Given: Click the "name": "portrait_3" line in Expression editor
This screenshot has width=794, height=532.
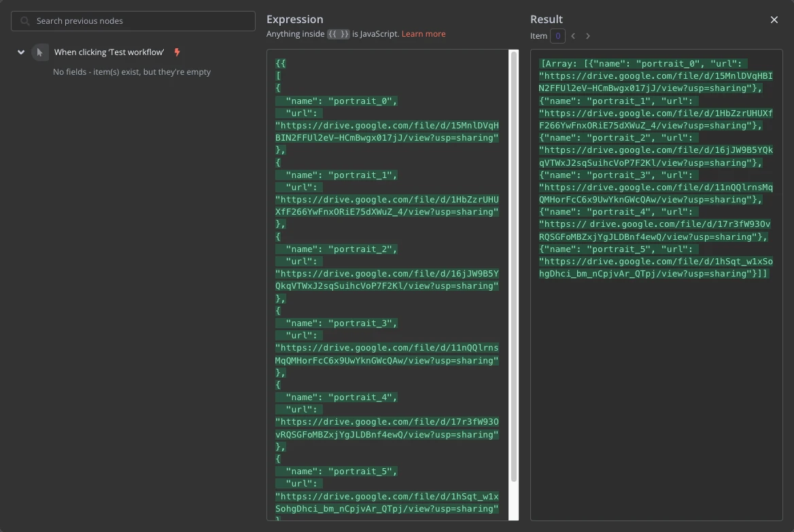Looking at the screenshot, I should click(x=336, y=323).
